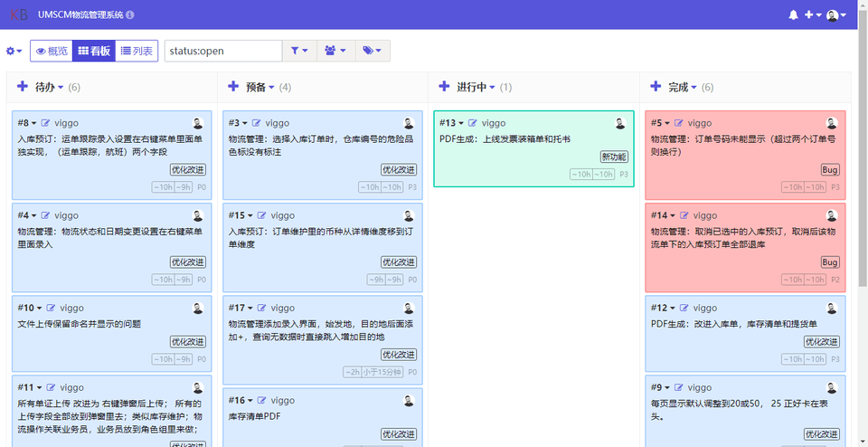The image size is (868, 447).
Task: Click the assignee avatar on task #5
Action: pos(832,124)
